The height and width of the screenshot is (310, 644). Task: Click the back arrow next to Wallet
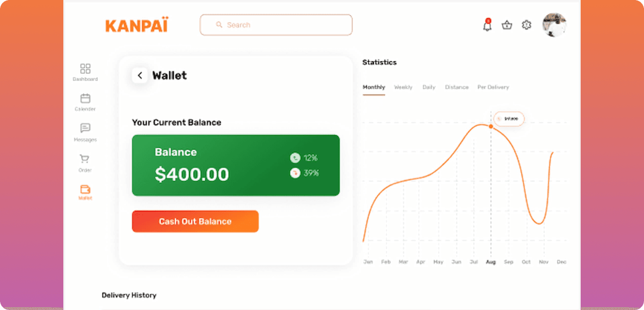(x=140, y=75)
